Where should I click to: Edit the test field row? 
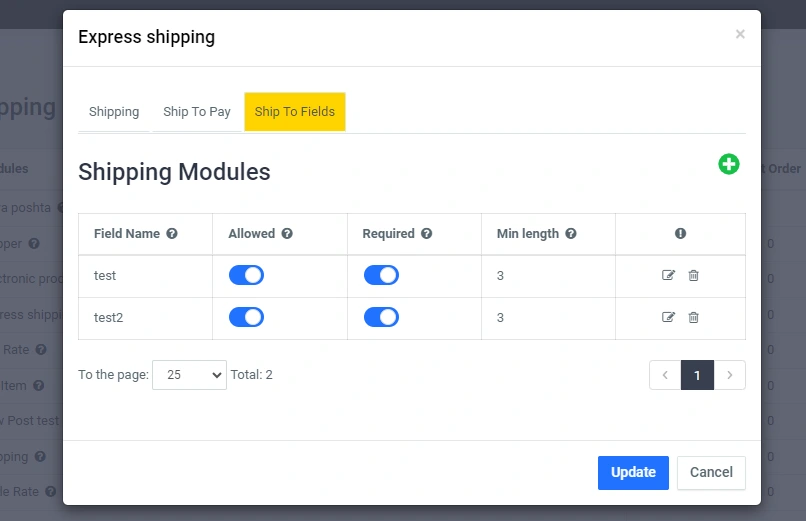pyautogui.click(x=669, y=275)
